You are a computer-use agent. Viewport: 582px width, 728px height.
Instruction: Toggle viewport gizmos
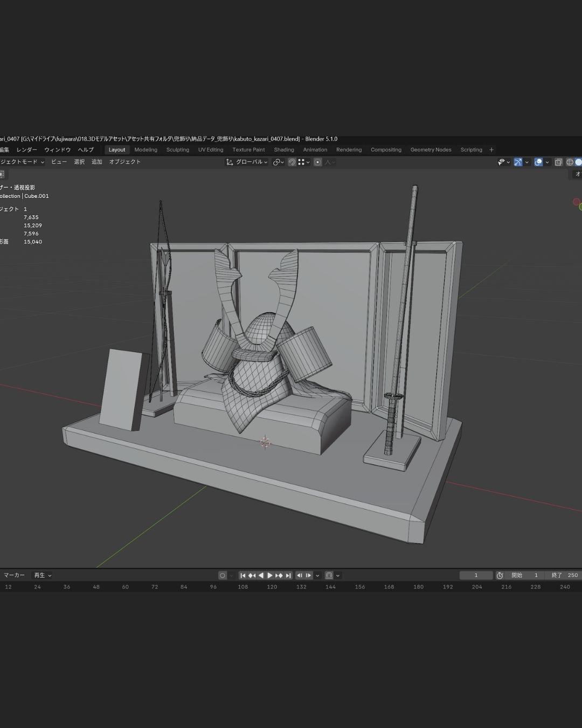518,162
